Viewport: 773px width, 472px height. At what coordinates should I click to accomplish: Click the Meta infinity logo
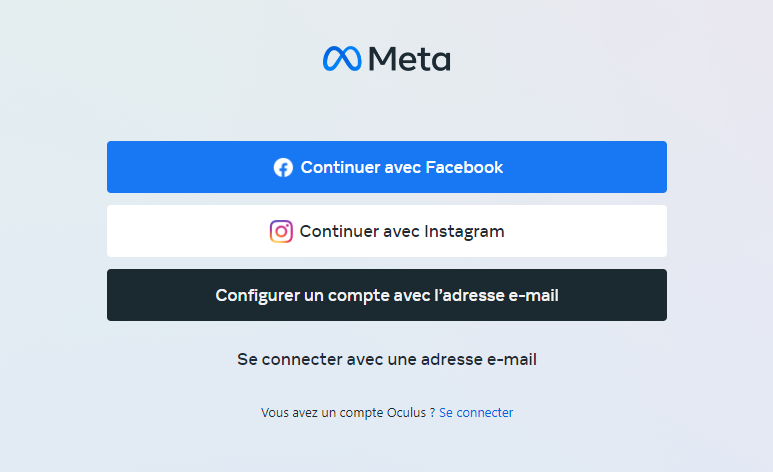[342, 59]
